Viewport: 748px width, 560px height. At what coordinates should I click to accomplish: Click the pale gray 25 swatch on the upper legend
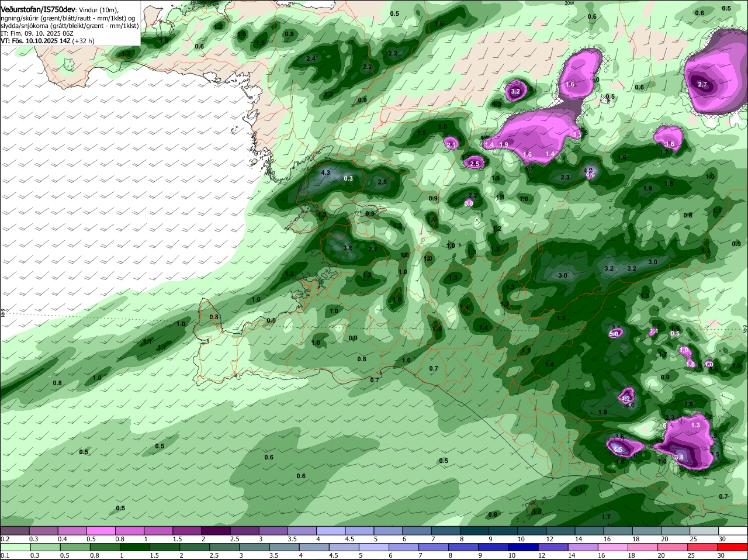click(705, 530)
